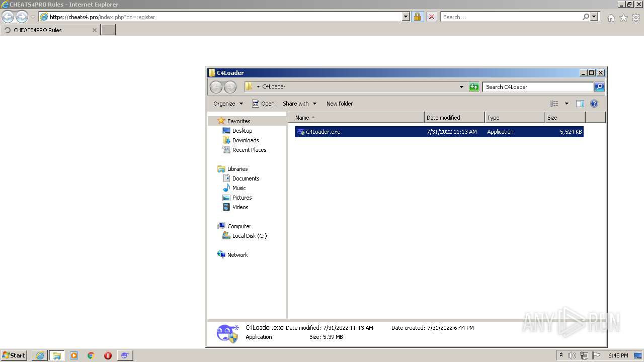This screenshot has width=644, height=362.
Task: Click the IE search magnifier icon
Action: 586,17
